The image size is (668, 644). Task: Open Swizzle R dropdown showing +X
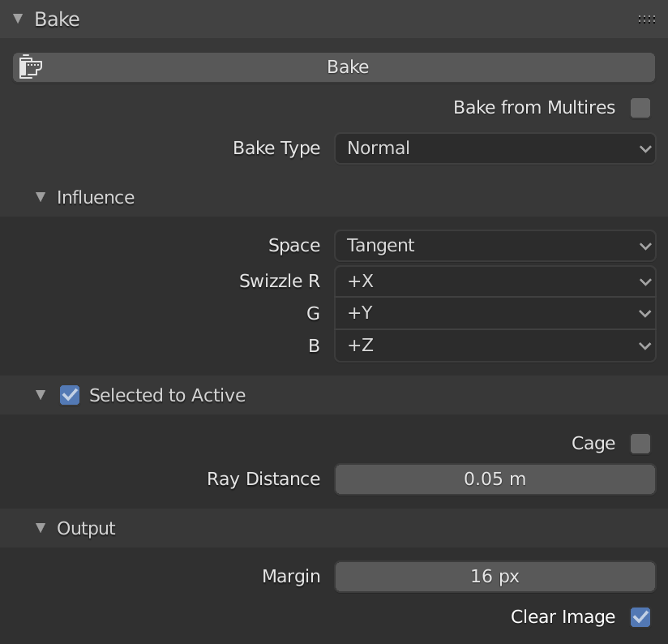pyautogui.click(x=495, y=281)
